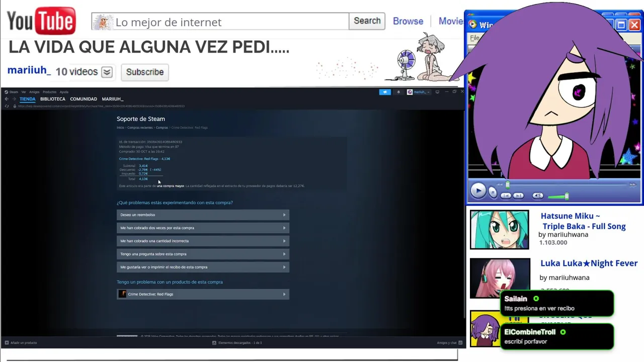The width and height of the screenshot is (644, 362).
Task: Open the Steam notifications bell
Action: click(398, 92)
